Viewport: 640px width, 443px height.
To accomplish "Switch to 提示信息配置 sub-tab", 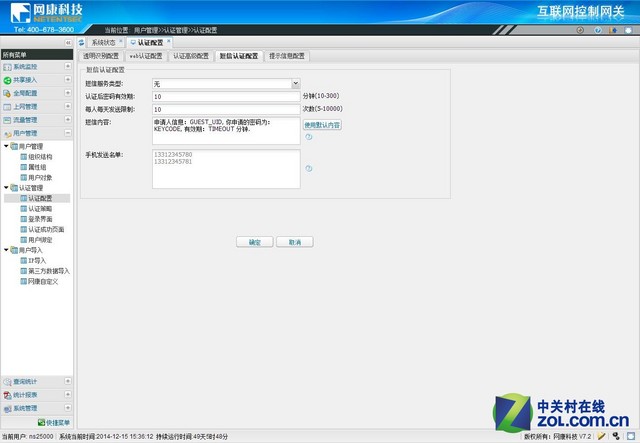I will (x=287, y=56).
